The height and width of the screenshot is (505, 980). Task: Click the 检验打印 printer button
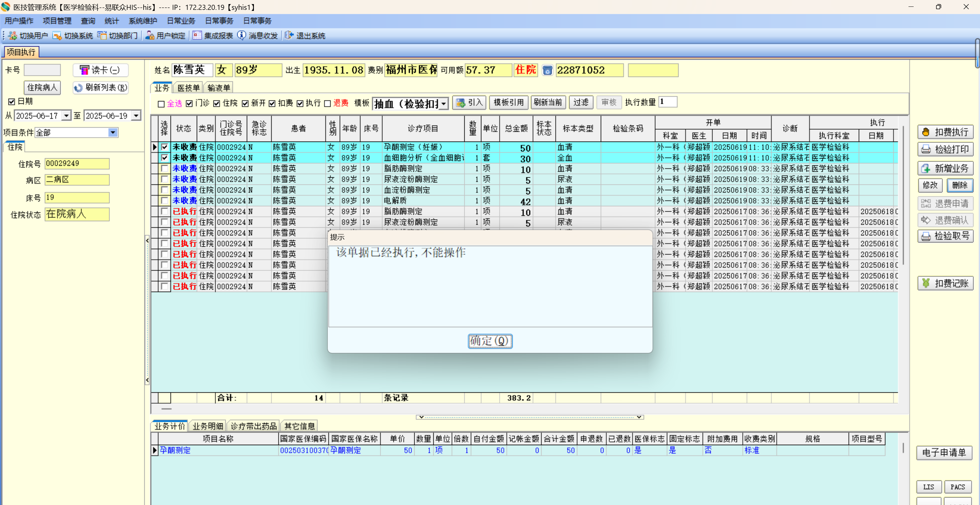click(945, 149)
